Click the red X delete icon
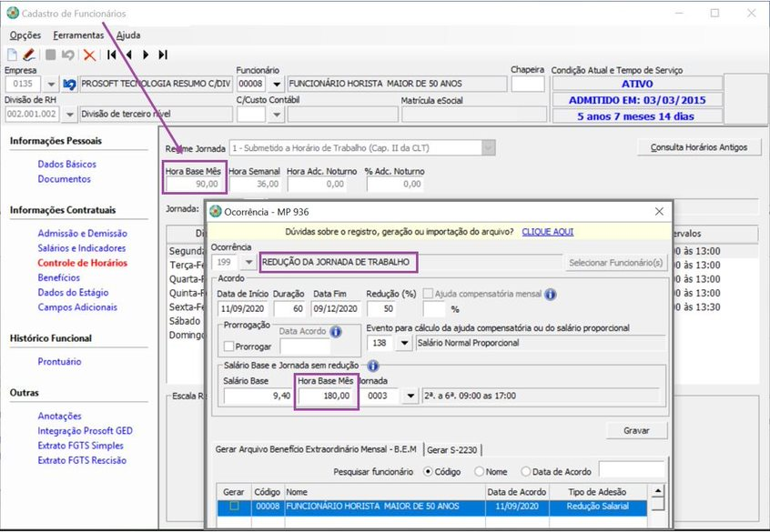Screen dimensions: 770x532 pos(89,55)
